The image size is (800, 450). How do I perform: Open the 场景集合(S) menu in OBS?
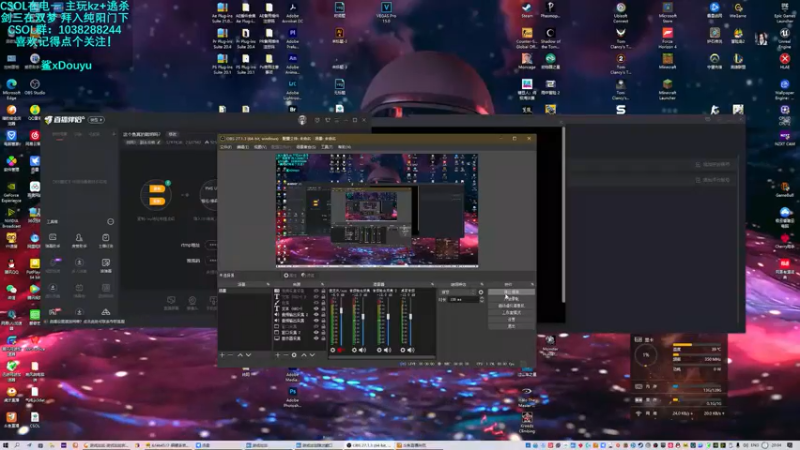(306, 147)
